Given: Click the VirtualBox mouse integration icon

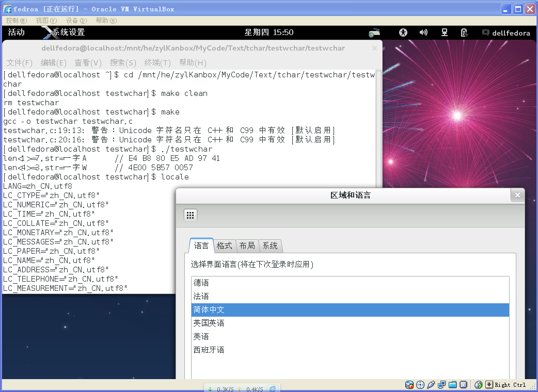Looking at the screenshot, I should (x=478, y=385).
